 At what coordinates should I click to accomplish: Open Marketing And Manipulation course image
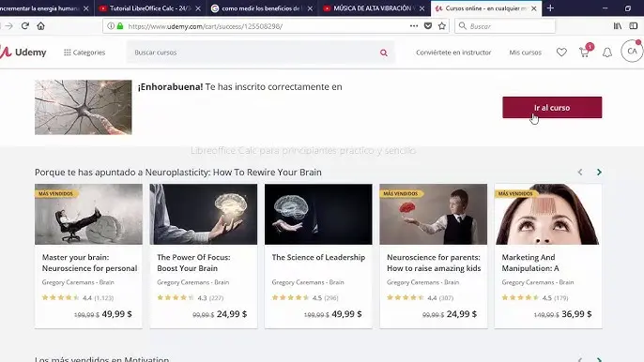click(x=548, y=214)
